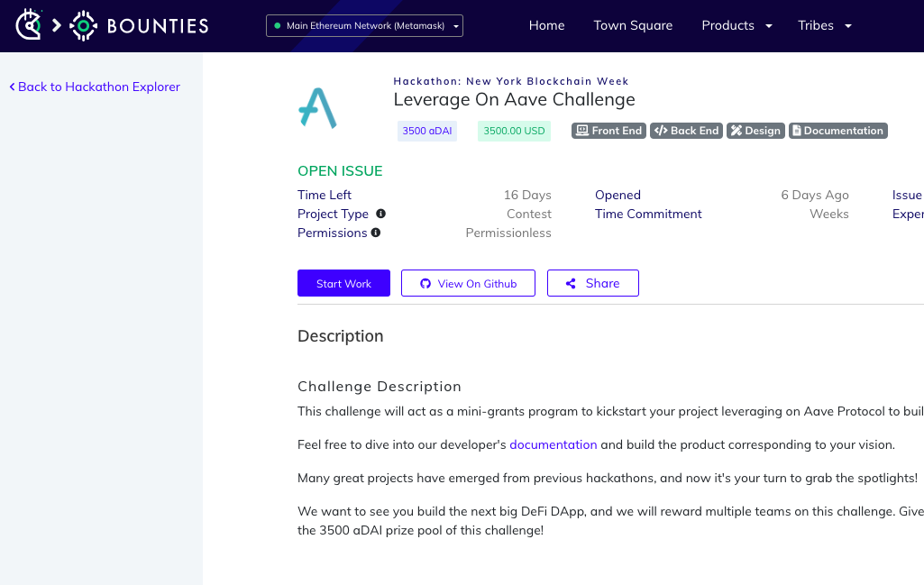The width and height of the screenshot is (924, 585).
Task: Click the Aave project logo
Action: point(317,108)
